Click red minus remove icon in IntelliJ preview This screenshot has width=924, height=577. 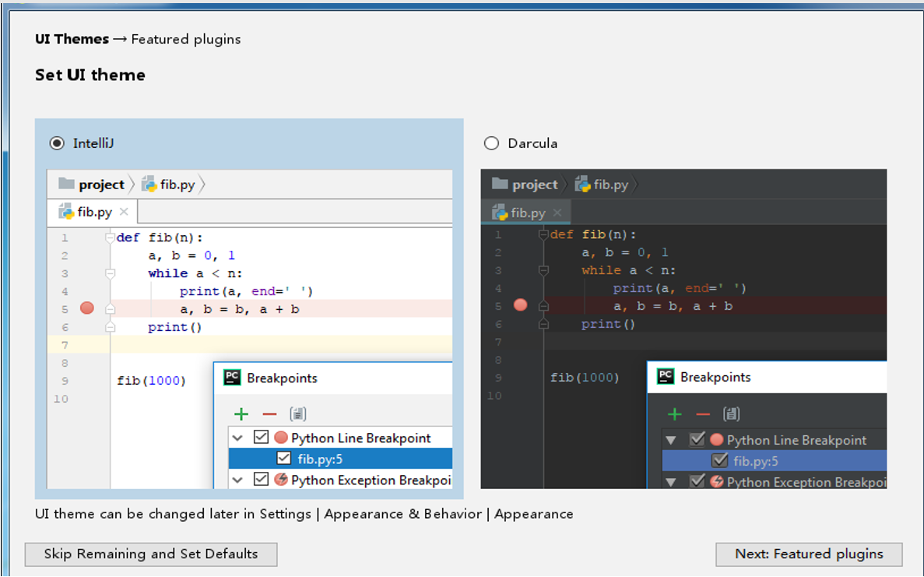(269, 414)
